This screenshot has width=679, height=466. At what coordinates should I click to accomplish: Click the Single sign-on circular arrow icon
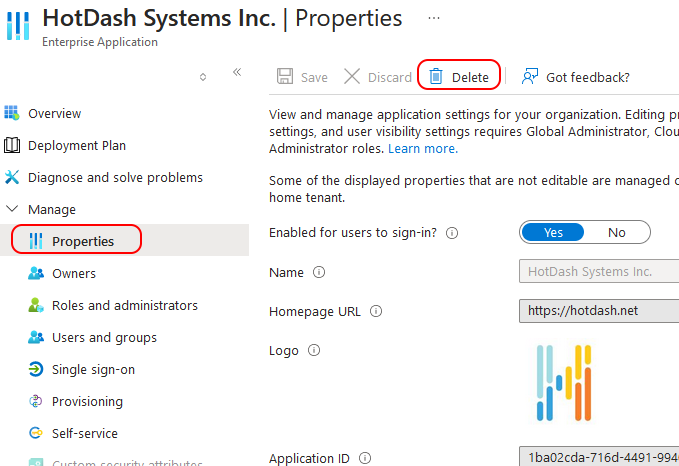point(36,370)
